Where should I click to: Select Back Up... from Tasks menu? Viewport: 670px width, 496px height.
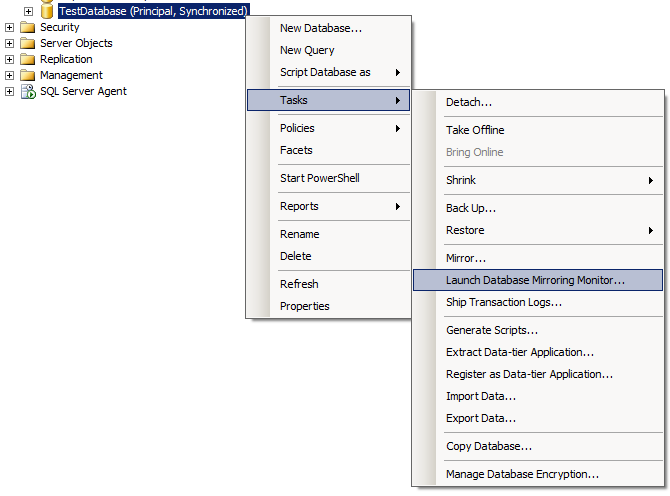coord(471,208)
